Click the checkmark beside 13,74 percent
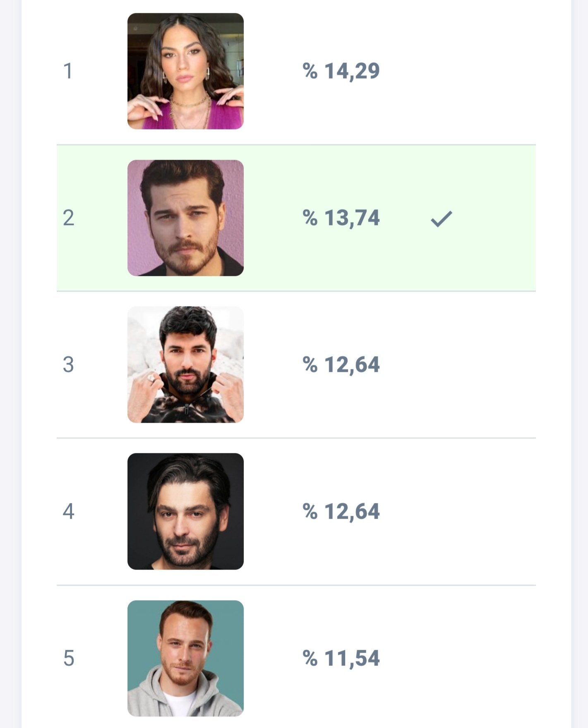The width and height of the screenshot is (588, 728). coord(442,218)
